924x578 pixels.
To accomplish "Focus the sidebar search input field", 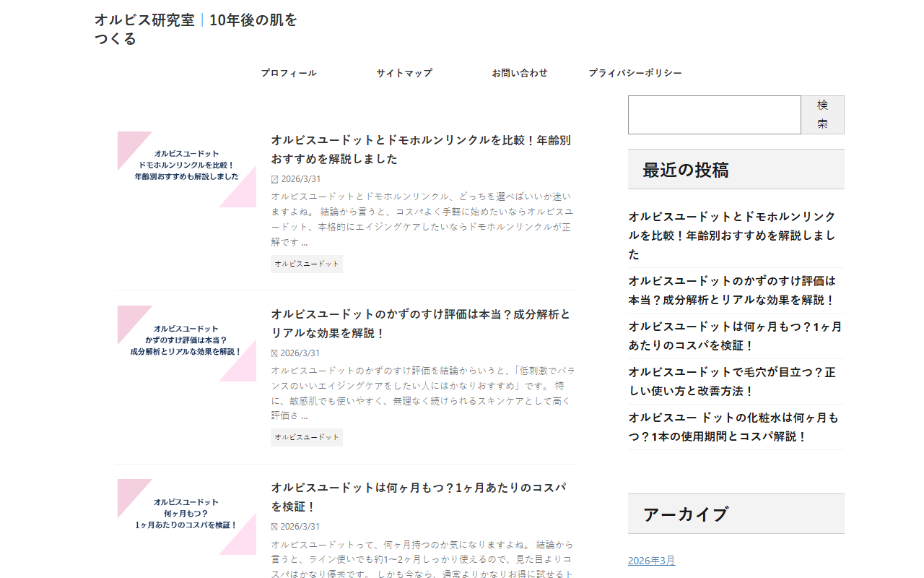I will pos(715,115).
